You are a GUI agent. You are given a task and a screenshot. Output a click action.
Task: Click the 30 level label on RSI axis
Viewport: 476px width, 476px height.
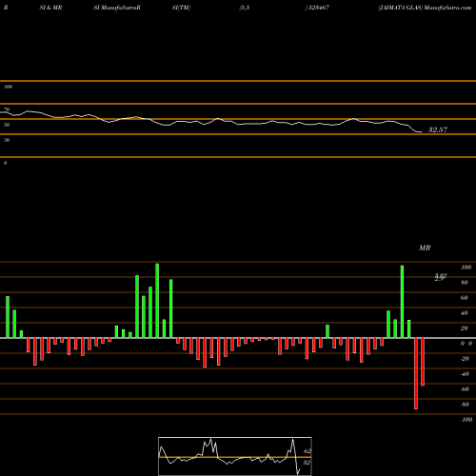click(x=7, y=140)
